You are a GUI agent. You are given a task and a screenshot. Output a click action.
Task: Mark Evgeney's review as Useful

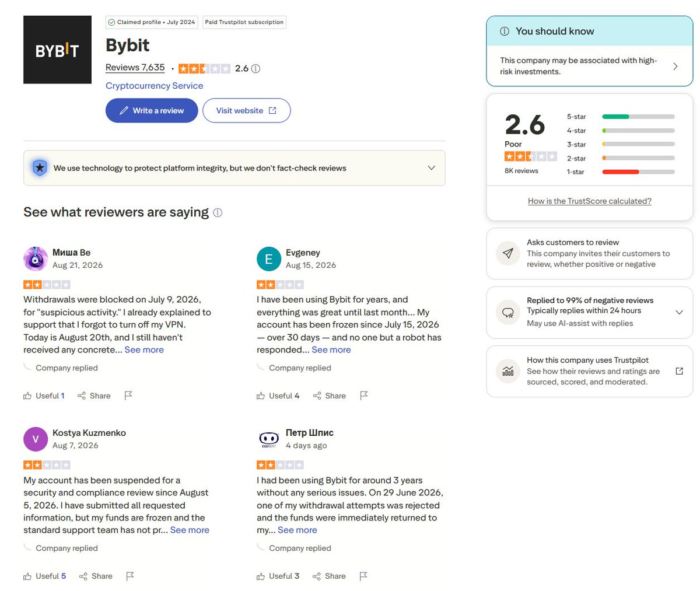click(278, 396)
